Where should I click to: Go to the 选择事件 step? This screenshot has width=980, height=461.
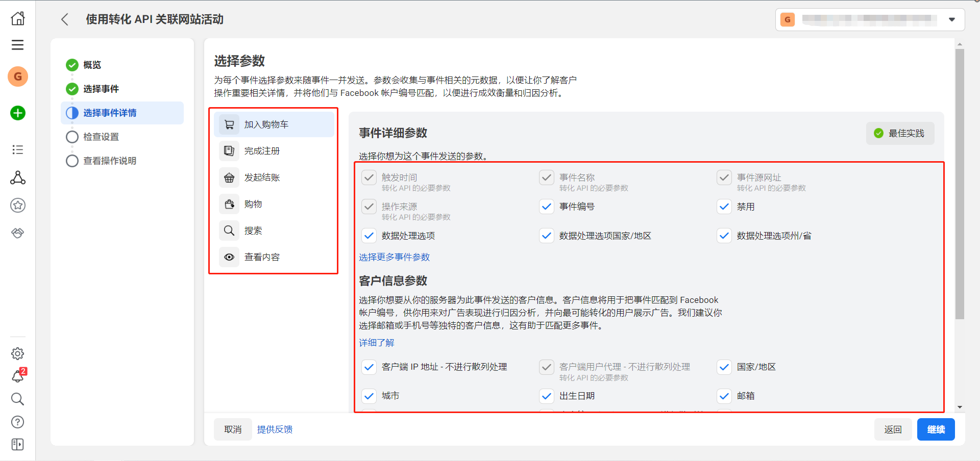101,89
